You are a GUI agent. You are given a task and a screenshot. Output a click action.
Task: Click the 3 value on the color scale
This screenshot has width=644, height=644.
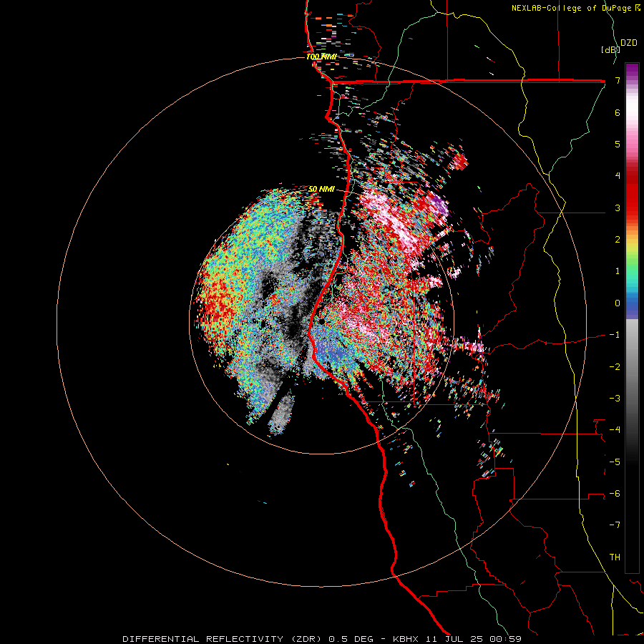pos(618,208)
